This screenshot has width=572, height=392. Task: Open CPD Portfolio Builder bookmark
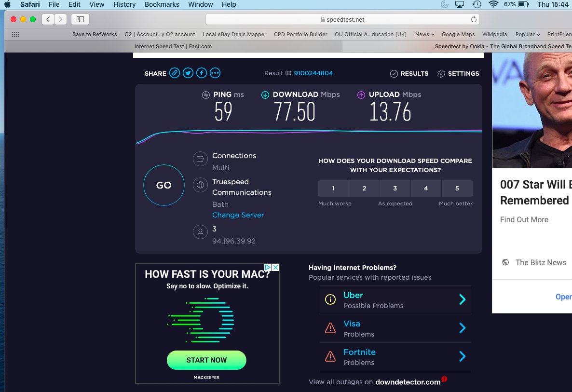pos(300,34)
